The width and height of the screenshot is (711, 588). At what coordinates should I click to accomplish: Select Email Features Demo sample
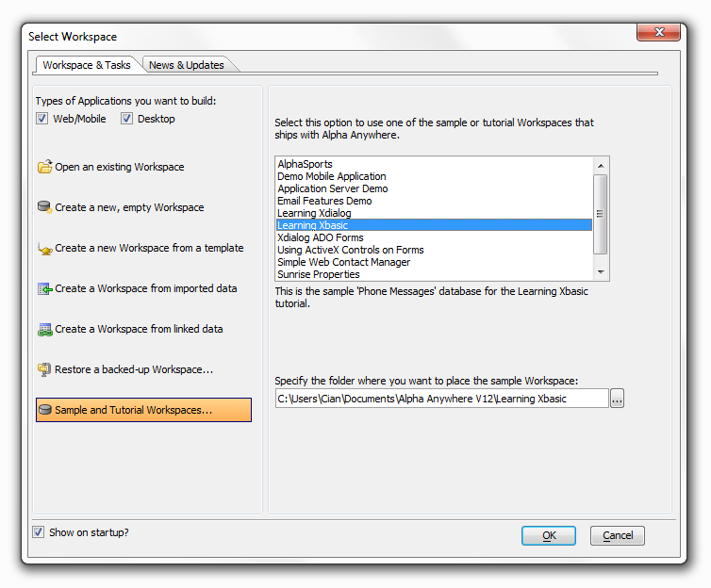coord(434,201)
